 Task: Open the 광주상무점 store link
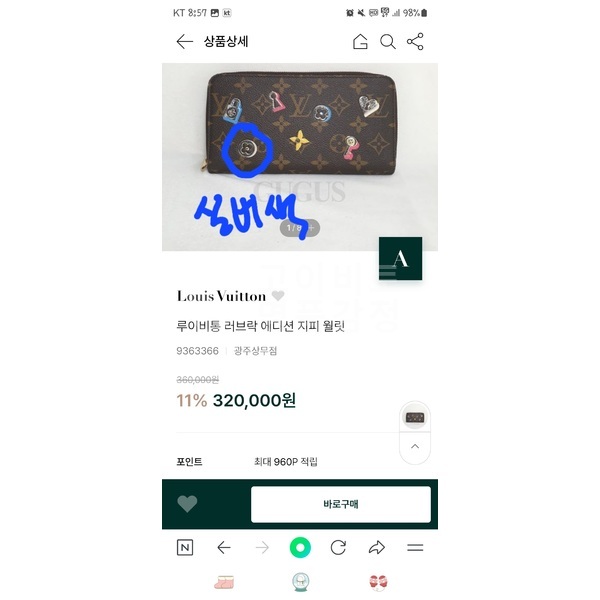click(x=255, y=351)
